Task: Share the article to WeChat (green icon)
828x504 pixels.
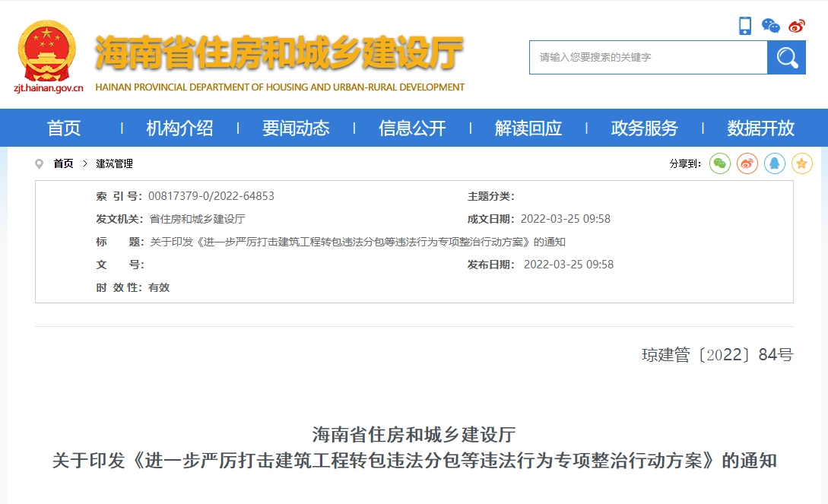Action: click(719, 163)
